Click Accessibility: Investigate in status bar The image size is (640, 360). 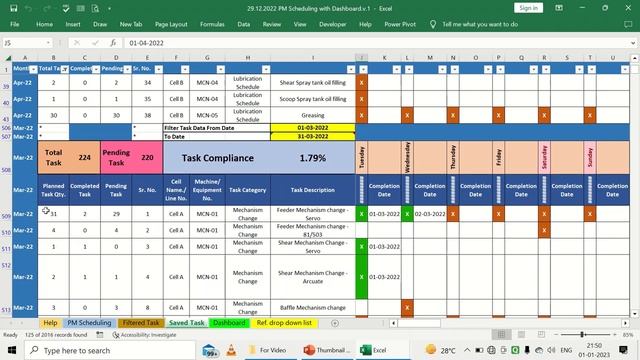tap(144, 335)
